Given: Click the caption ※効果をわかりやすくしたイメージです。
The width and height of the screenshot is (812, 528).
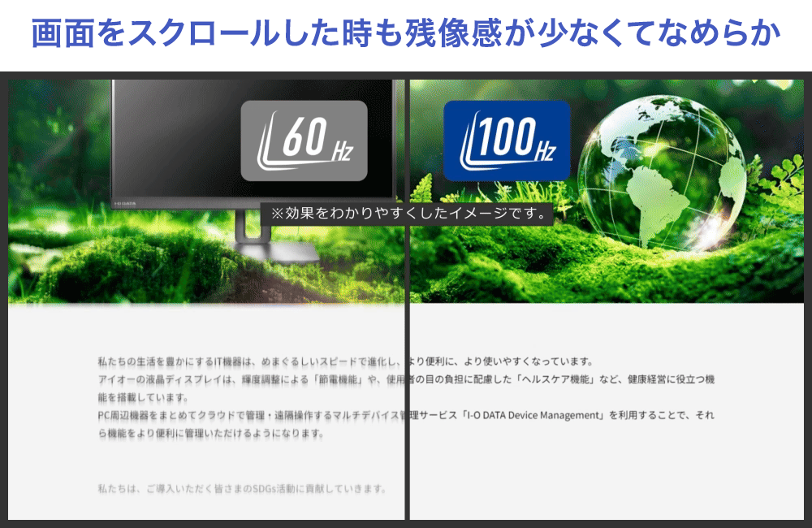Looking at the screenshot, I should click(408, 213).
